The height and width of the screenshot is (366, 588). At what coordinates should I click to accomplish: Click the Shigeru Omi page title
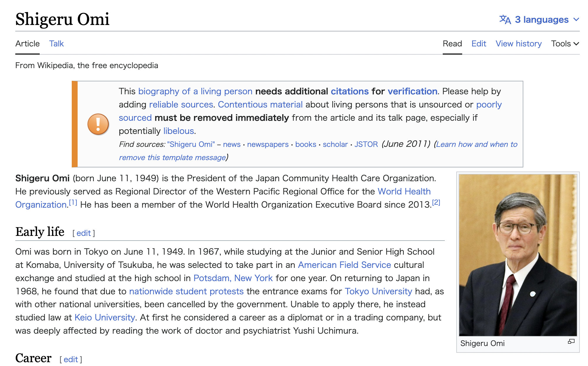62,19
